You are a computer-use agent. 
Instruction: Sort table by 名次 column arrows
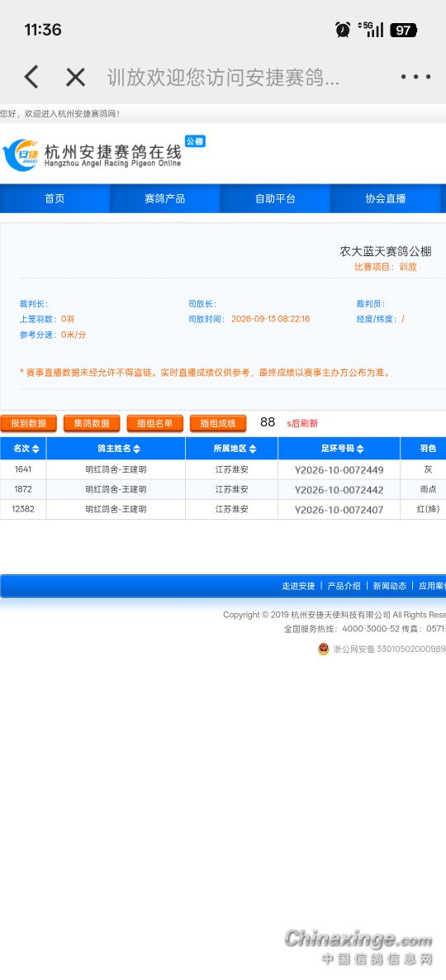pos(36,449)
